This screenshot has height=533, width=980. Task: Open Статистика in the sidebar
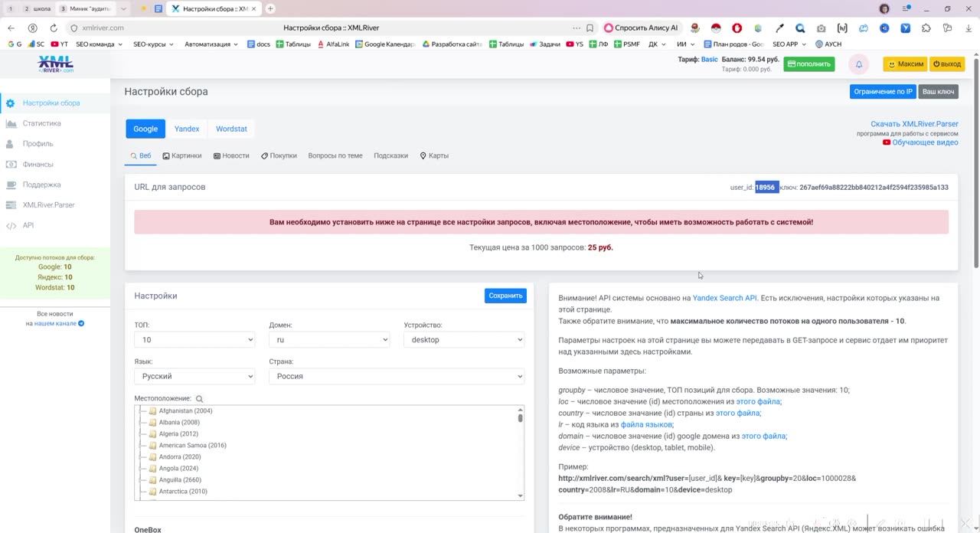click(x=42, y=123)
